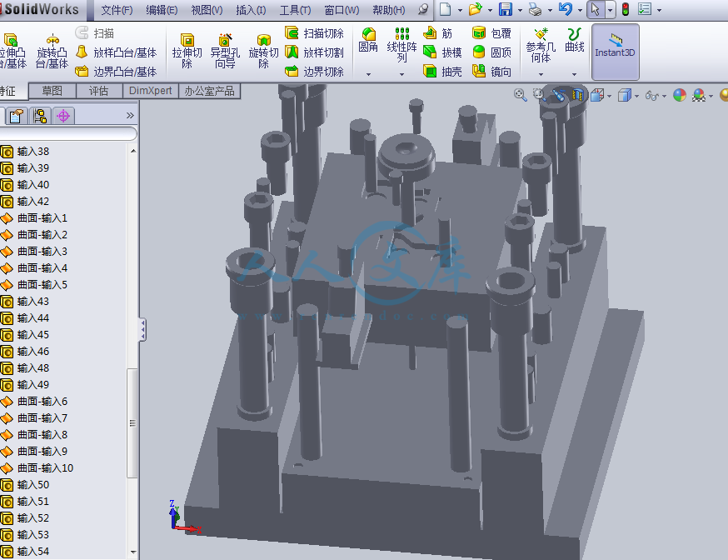Click the Swept Cut (扫描切除) tool
Image resolution: width=728 pixels, height=560 pixels.
(x=314, y=33)
